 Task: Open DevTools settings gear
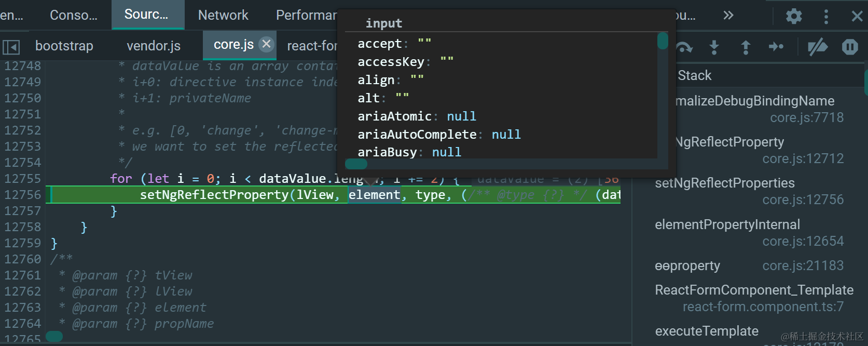click(x=794, y=16)
